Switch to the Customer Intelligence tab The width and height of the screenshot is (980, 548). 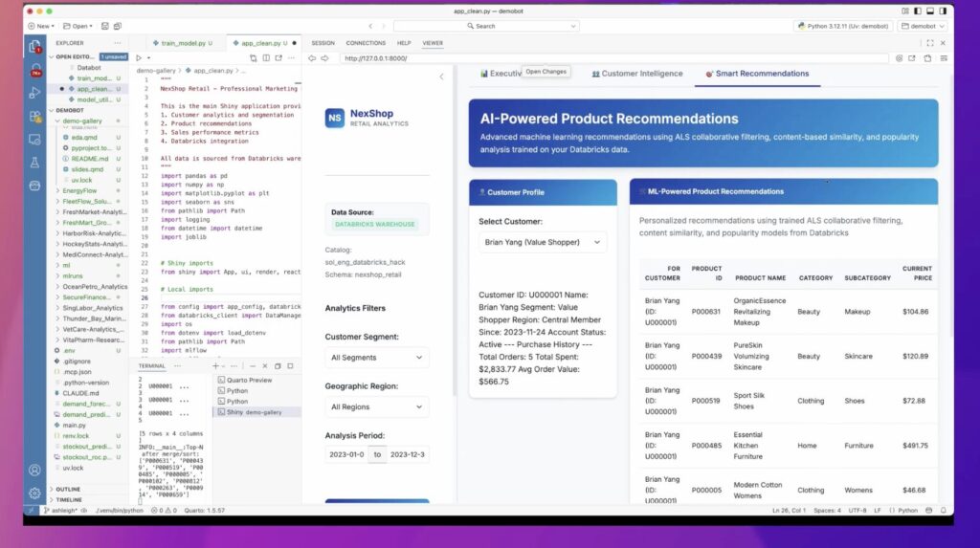637,74
